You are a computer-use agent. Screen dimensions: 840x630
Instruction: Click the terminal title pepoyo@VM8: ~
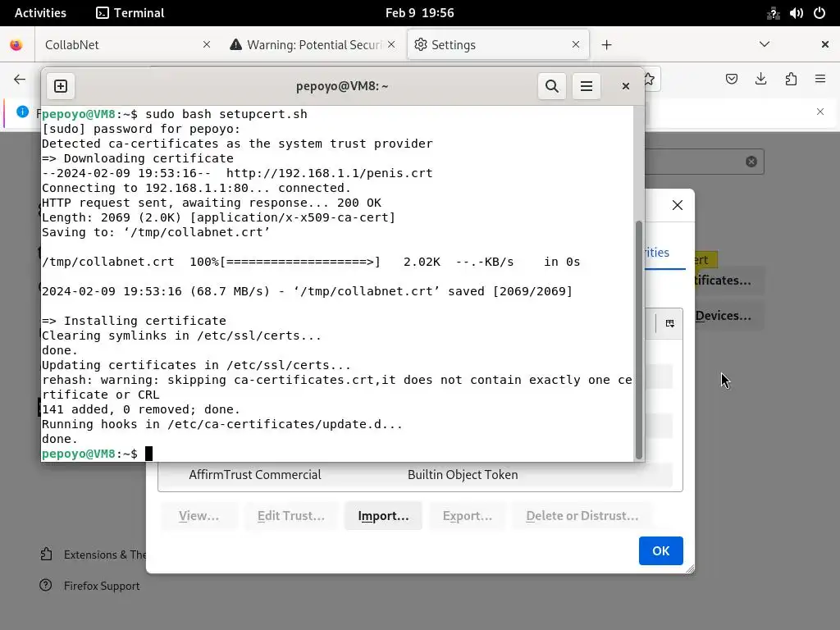click(x=342, y=86)
